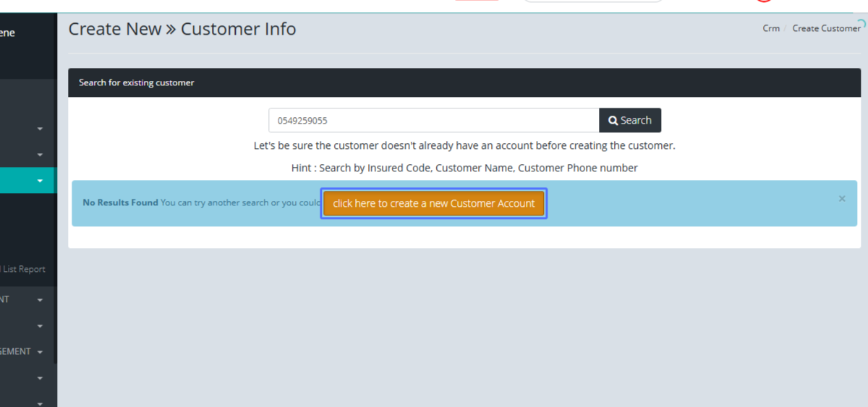This screenshot has width=868, height=407.
Task: Click the magnifier Search button
Action: 629,121
